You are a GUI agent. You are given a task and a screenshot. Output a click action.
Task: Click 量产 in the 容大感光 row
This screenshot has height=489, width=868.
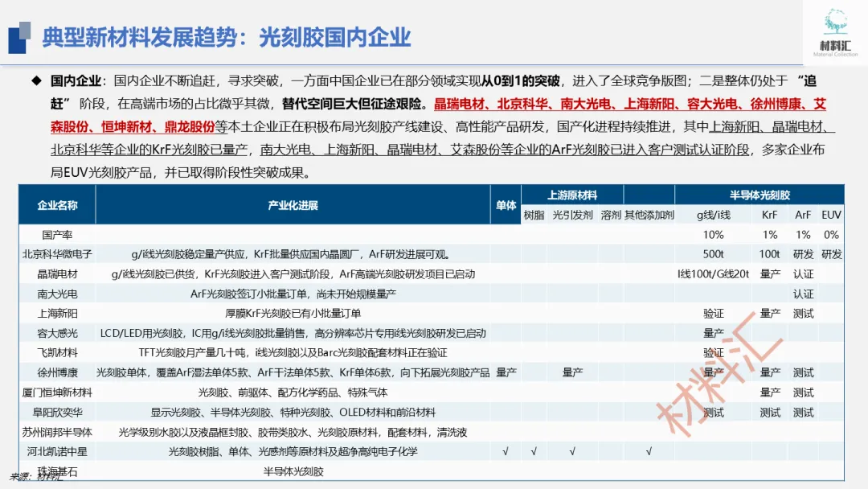pos(713,334)
